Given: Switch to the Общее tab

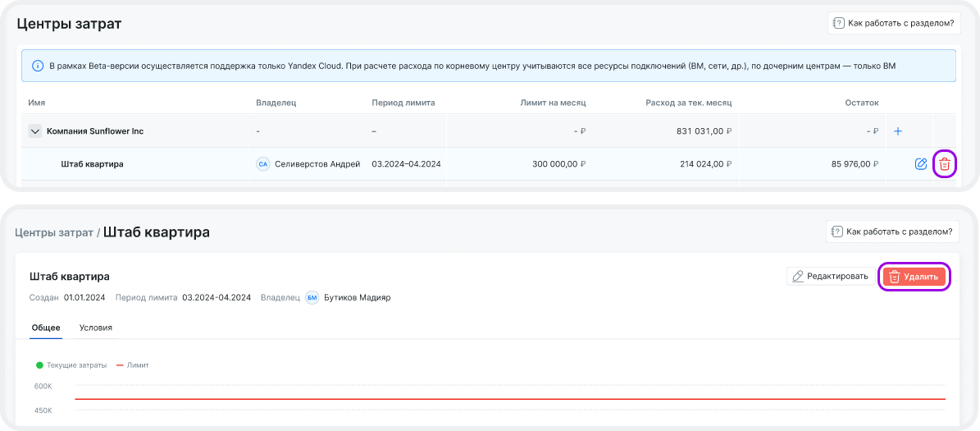Looking at the screenshot, I should pos(46,328).
